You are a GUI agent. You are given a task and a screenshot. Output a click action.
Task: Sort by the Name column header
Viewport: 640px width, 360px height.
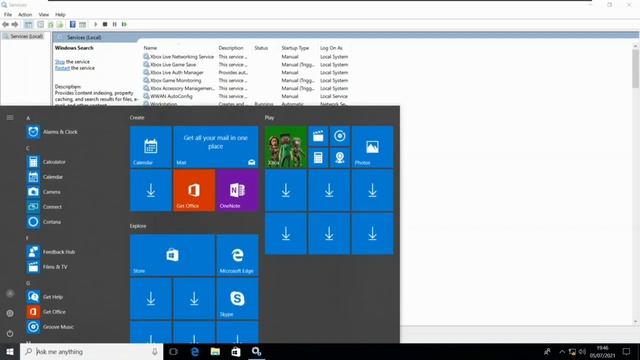click(x=150, y=48)
